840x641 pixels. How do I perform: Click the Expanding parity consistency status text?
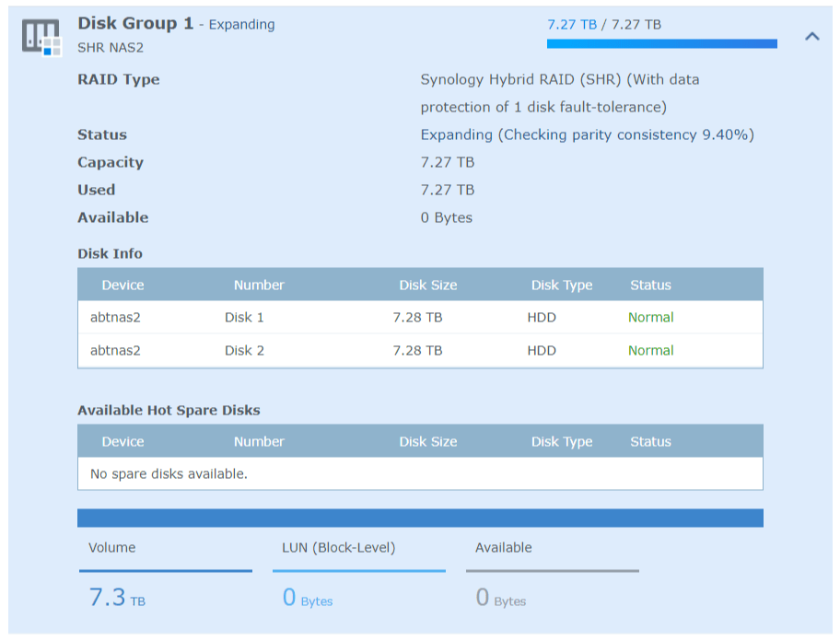[587, 135]
